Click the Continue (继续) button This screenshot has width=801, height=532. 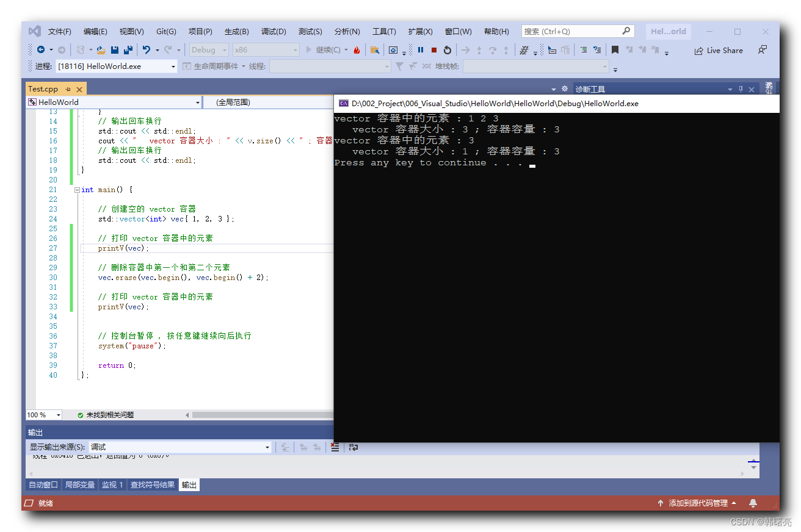click(324, 50)
